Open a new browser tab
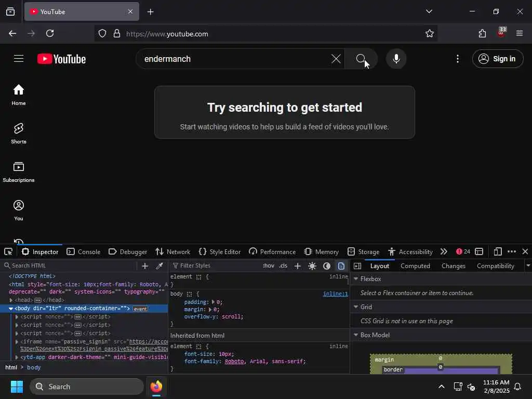Image resolution: width=532 pixels, height=399 pixels. click(x=150, y=12)
